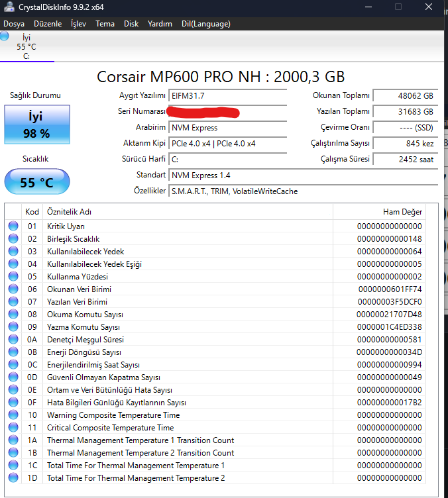Screen dimensions: 448x498
Task: Click the blue health orb for drive C:
Action: point(5,36)
